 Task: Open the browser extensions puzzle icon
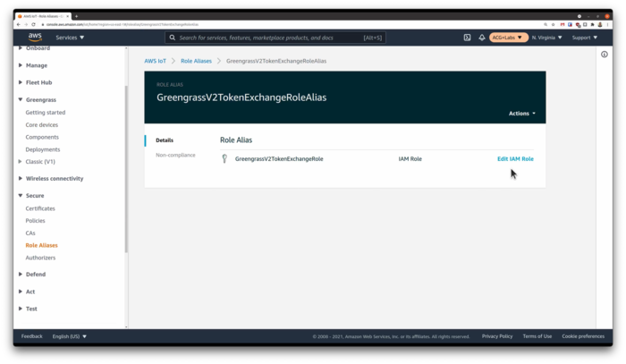[x=592, y=24]
